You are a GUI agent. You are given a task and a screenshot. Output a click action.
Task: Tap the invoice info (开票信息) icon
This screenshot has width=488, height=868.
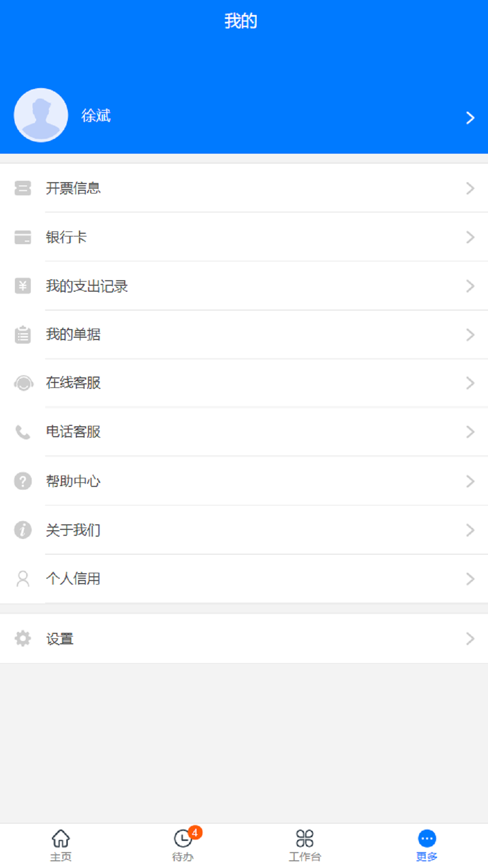coord(23,188)
